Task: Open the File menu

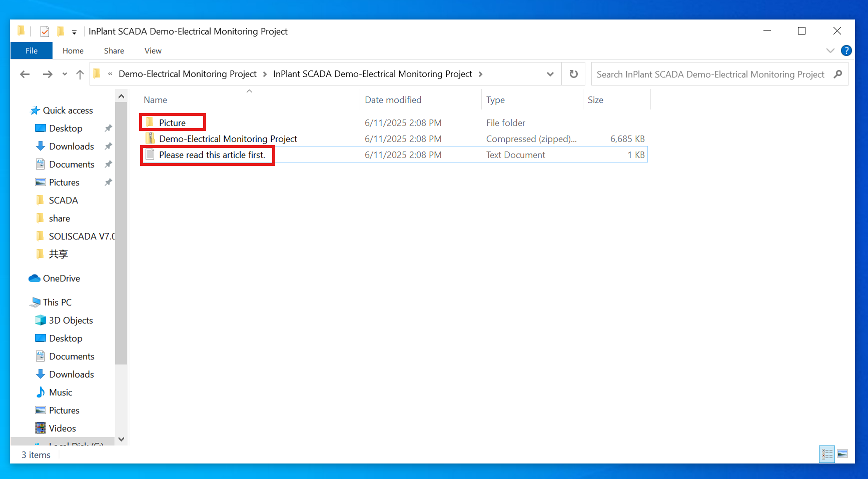Action: click(x=32, y=50)
